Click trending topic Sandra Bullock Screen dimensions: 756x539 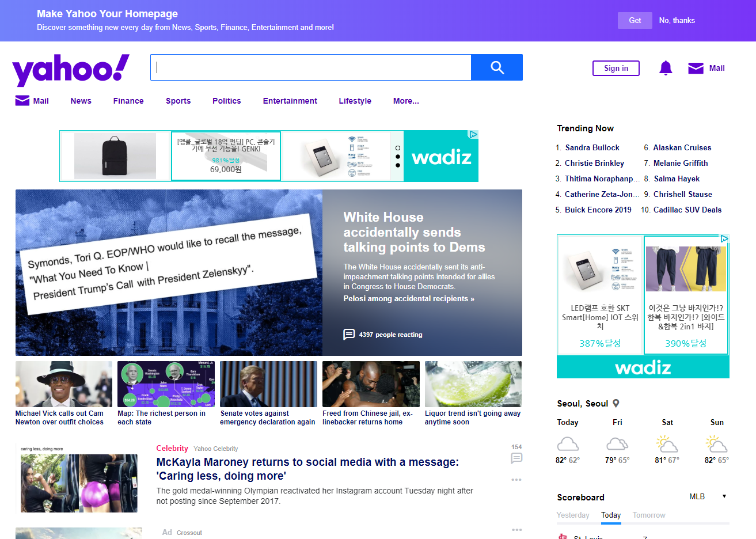(x=592, y=147)
